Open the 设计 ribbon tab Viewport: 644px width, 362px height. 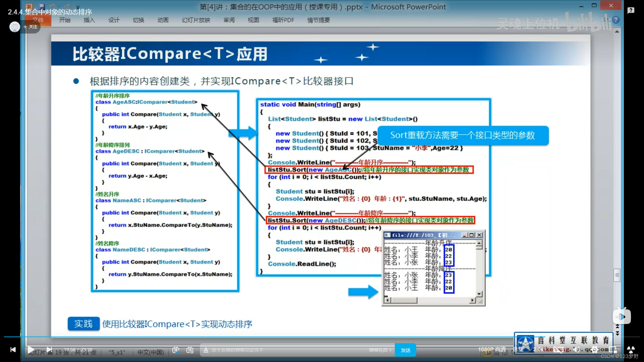tap(114, 20)
